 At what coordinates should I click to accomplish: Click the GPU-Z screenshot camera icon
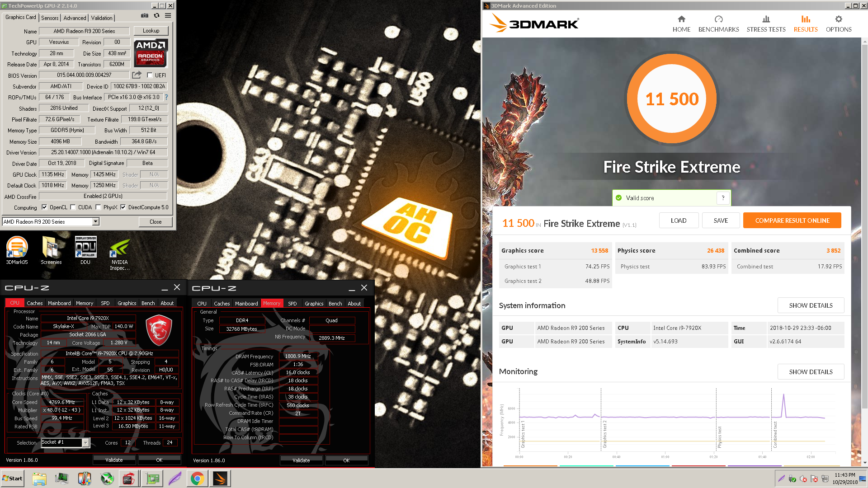pyautogui.click(x=145, y=15)
